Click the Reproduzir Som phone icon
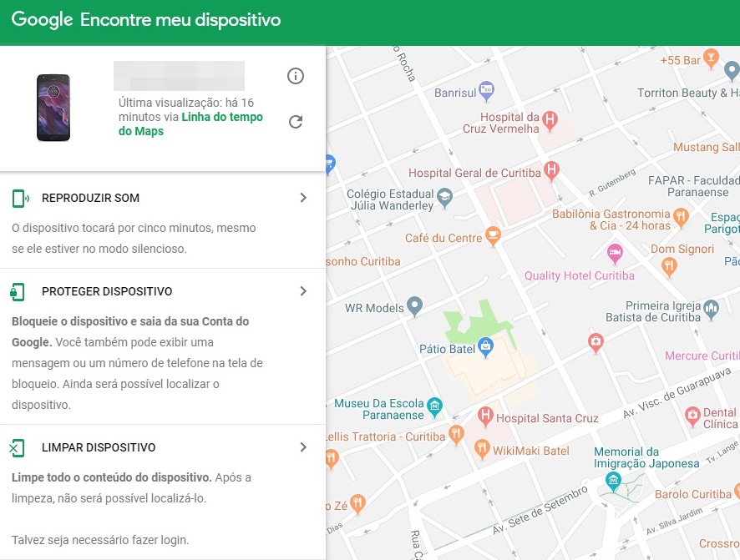740x560 pixels. tap(20, 199)
